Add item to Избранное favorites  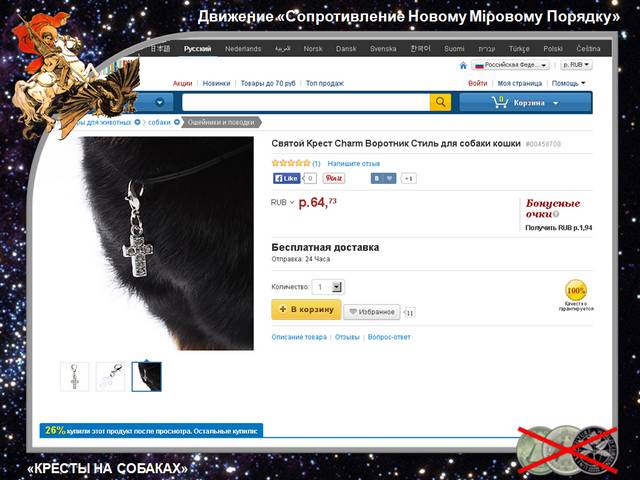[372, 312]
